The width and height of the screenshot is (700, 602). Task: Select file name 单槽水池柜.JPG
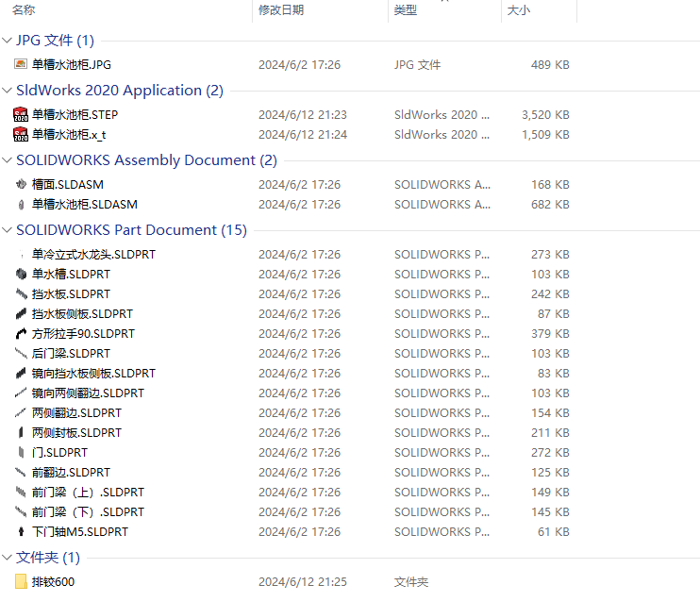tap(72, 64)
